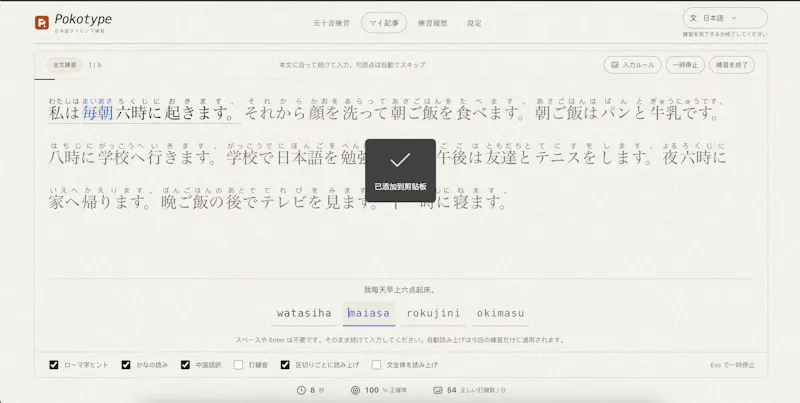
Task: Click the romaji segment rokujini
Action: point(434,313)
